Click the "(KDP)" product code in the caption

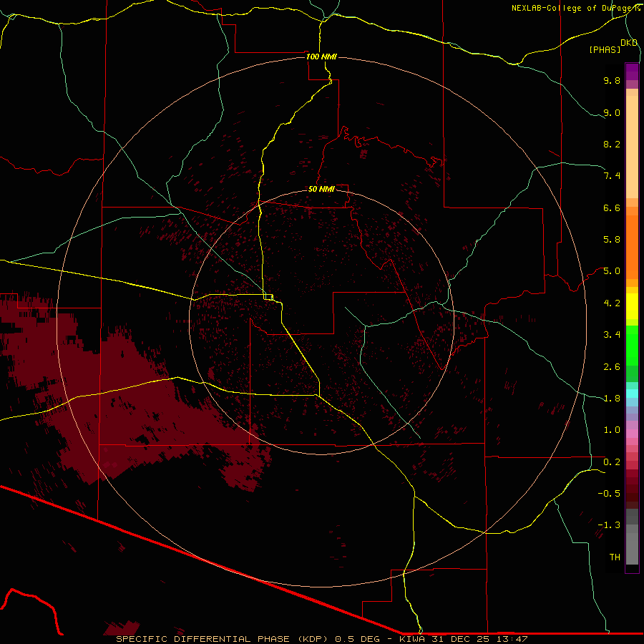(x=314, y=639)
